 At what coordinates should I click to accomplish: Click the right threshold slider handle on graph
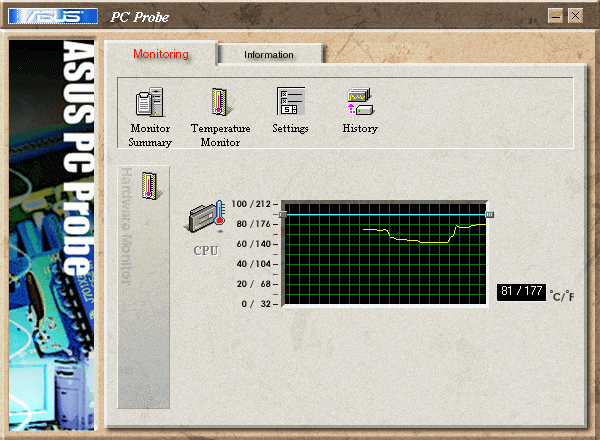click(489, 215)
